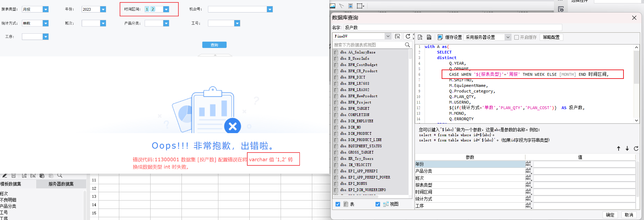Click the insert image icon in designer toolbar
644x220 pixels.
pos(333,6)
